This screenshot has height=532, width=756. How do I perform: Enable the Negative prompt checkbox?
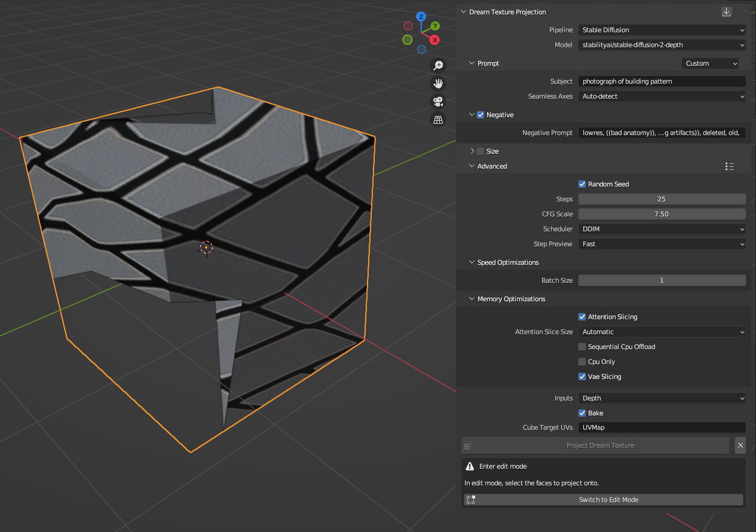480,115
